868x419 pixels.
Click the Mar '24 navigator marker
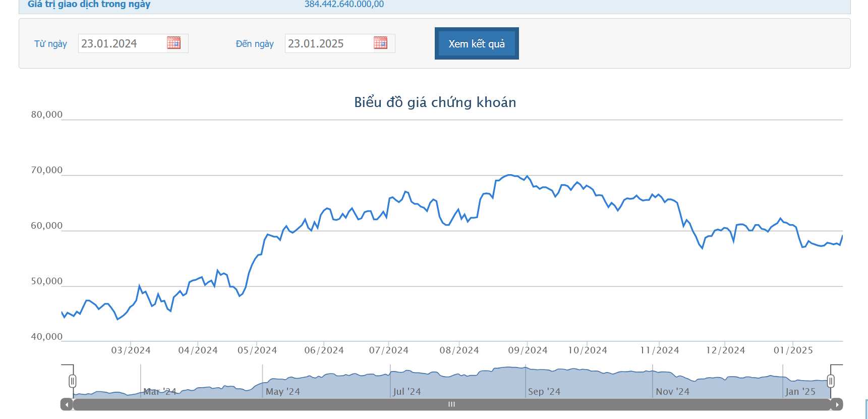pyautogui.click(x=160, y=392)
